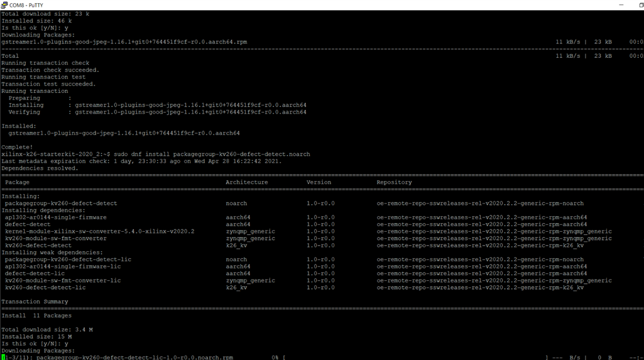Click the 'Version' column header
The width and height of the screenshot is (644, 360).
point(319,182)
